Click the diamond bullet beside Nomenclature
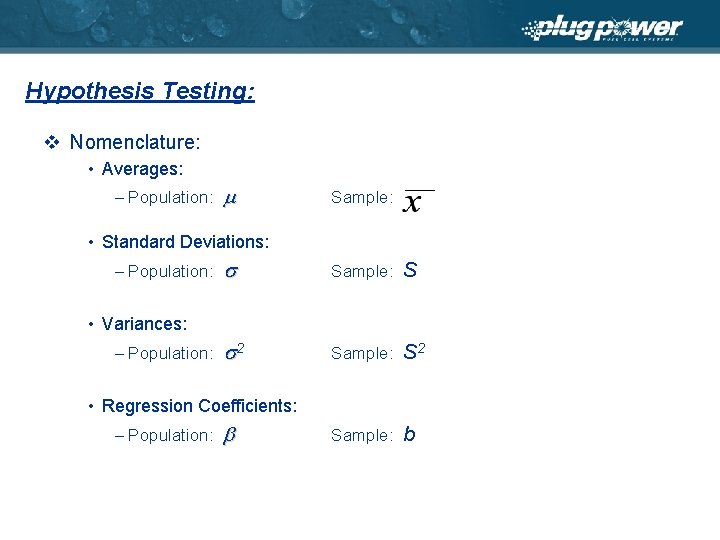Image resolution: width=720 pixels, height=540 pixels. (52, 142)
